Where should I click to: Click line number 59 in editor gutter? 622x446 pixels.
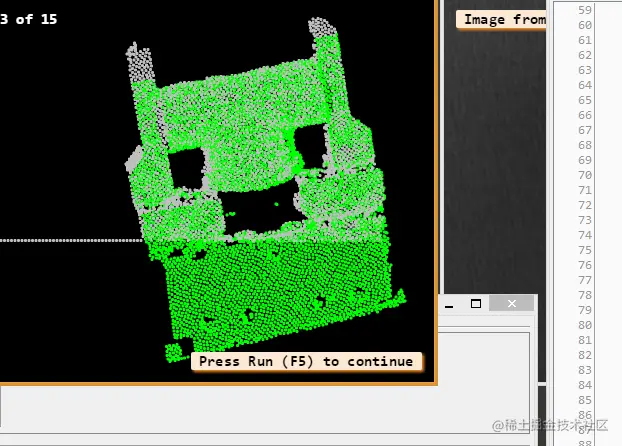(x=585, y=10)
